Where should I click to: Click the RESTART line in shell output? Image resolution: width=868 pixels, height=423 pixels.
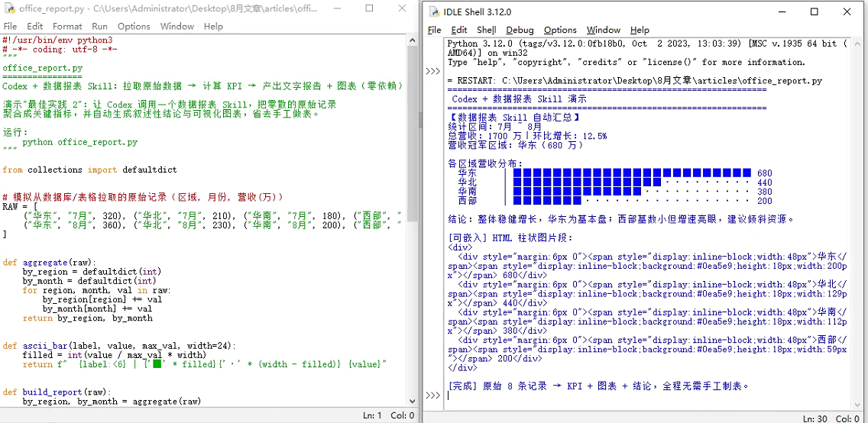[634, 81]
